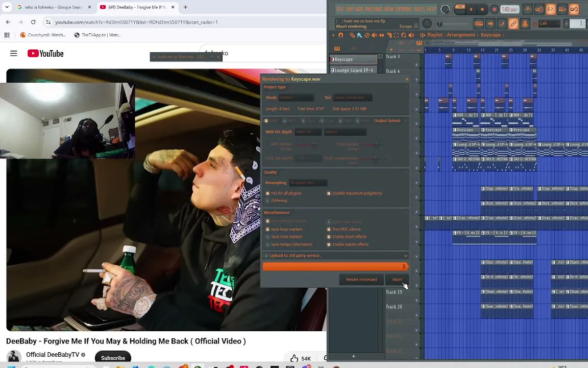Select the playlist playback speaker tool
This screenshot has height=368, width=588.
(411, 35)
